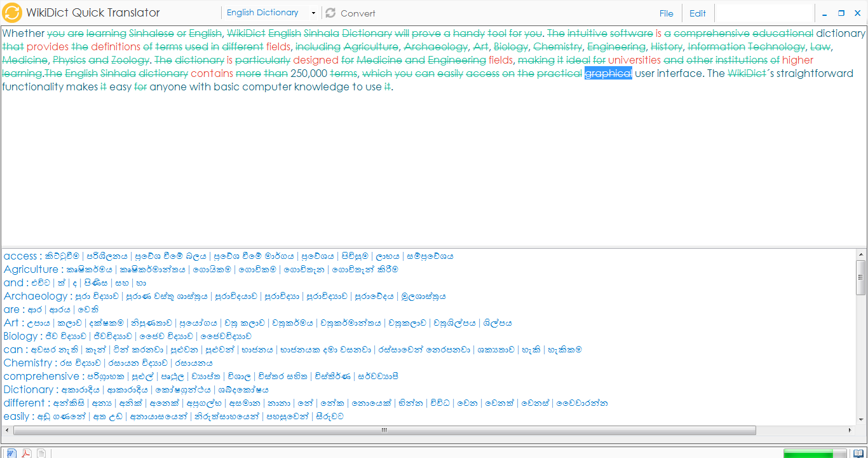Click the red word 'higher'

click(797, 60)
